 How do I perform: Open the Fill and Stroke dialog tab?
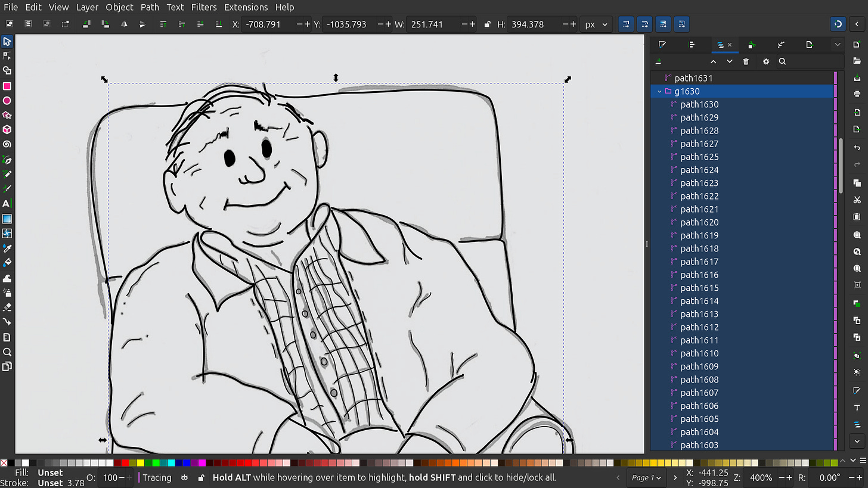(x=662, y=45)
